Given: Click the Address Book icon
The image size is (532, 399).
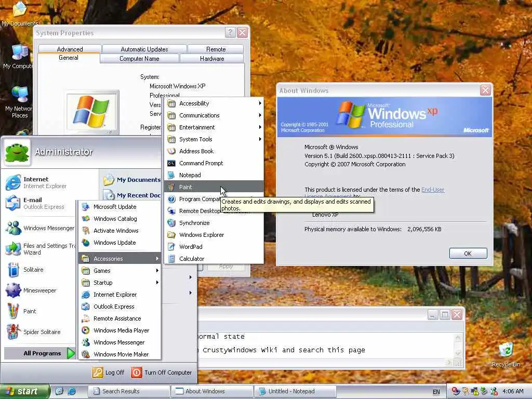Looking at the screenshot, I should [171, 151].
